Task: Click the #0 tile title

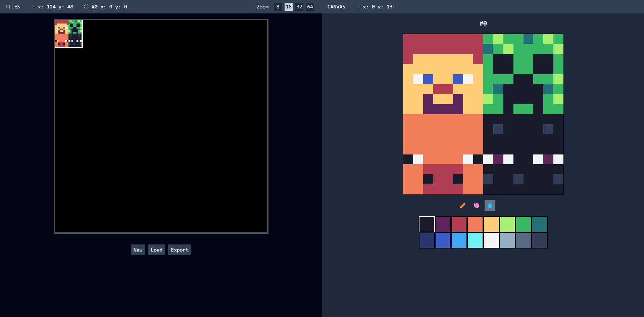Action: (483, 24)
